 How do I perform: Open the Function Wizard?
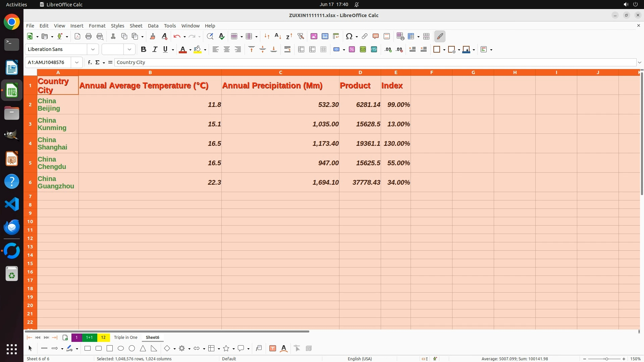[x=90, y=62]
